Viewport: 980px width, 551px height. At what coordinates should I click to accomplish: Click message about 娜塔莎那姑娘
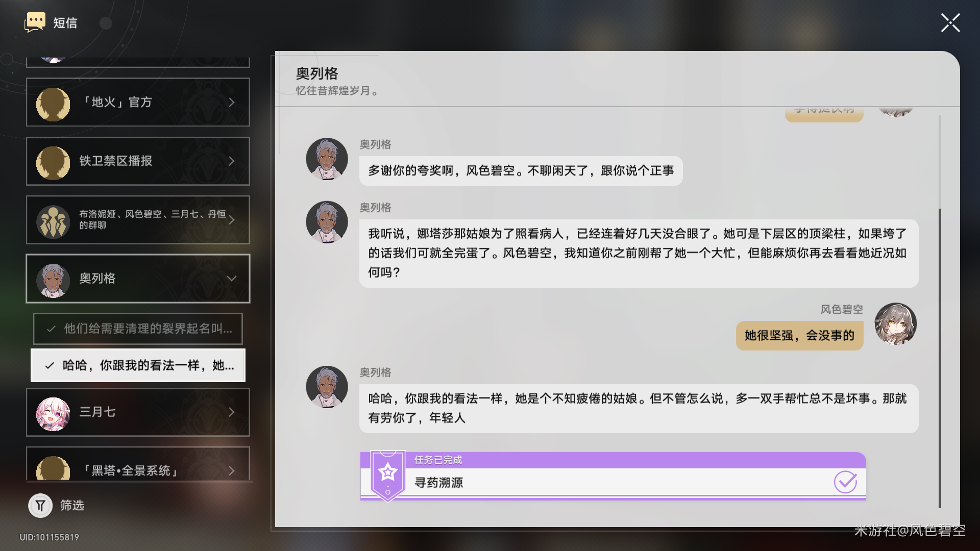[x=639, y=254]
